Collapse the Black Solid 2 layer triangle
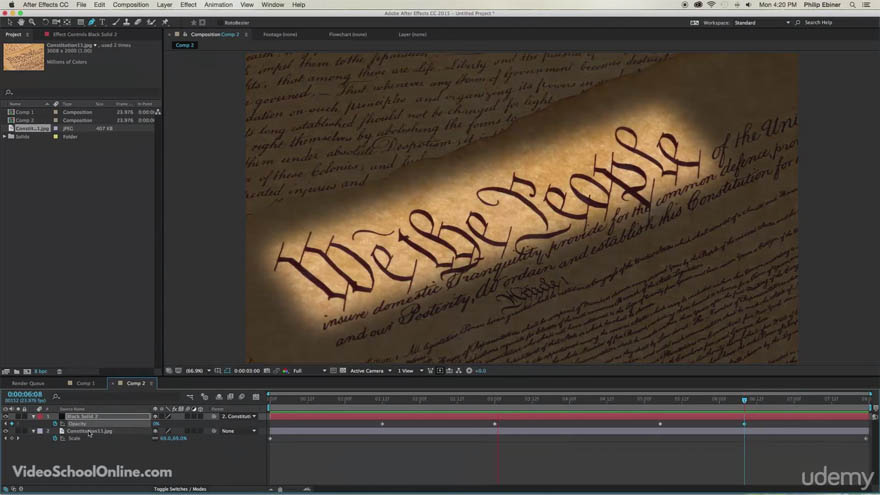The height and width of the screenshot is (495, 880). pos(34,416)
